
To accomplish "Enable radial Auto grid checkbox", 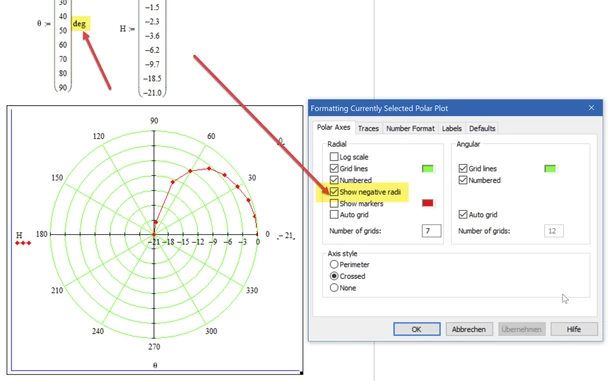I will [x=334, y=215].
